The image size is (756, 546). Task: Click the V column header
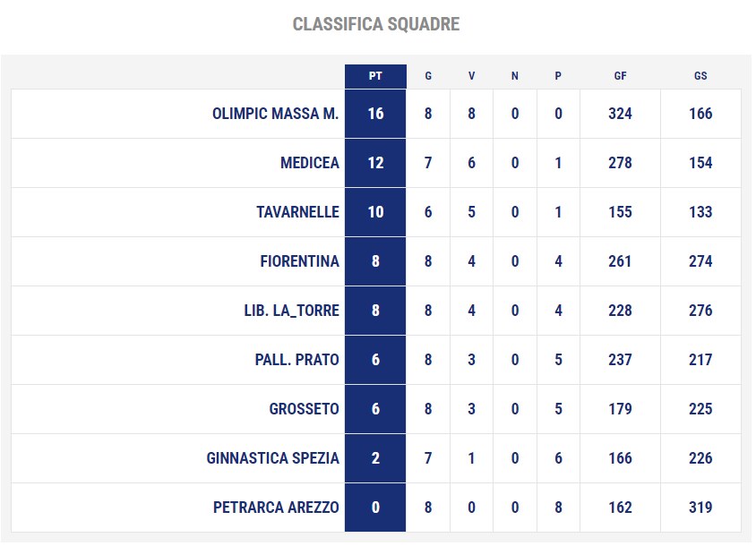pos(471,76)
